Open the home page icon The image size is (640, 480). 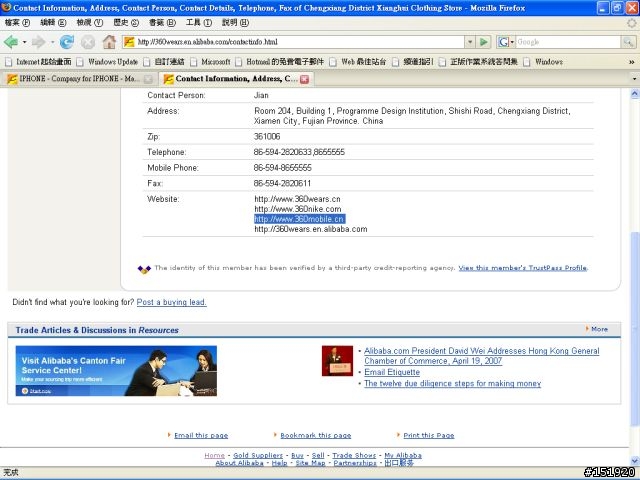(109, 42)
